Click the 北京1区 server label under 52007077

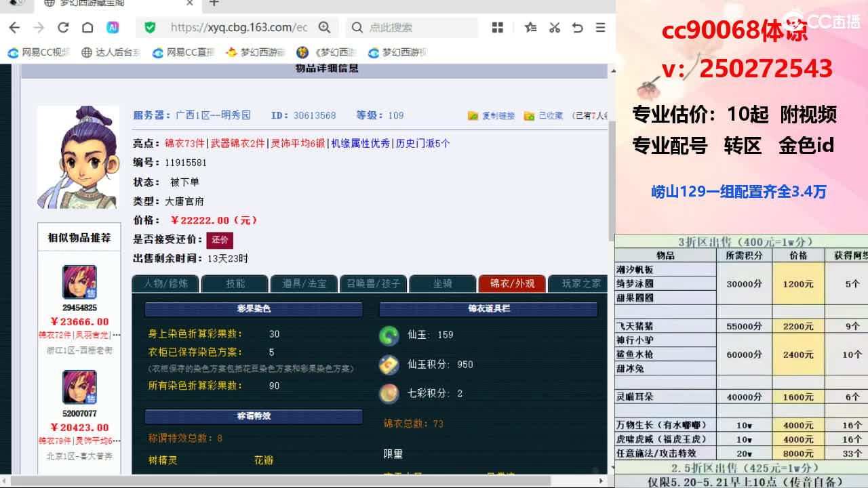tap(79, 456)
